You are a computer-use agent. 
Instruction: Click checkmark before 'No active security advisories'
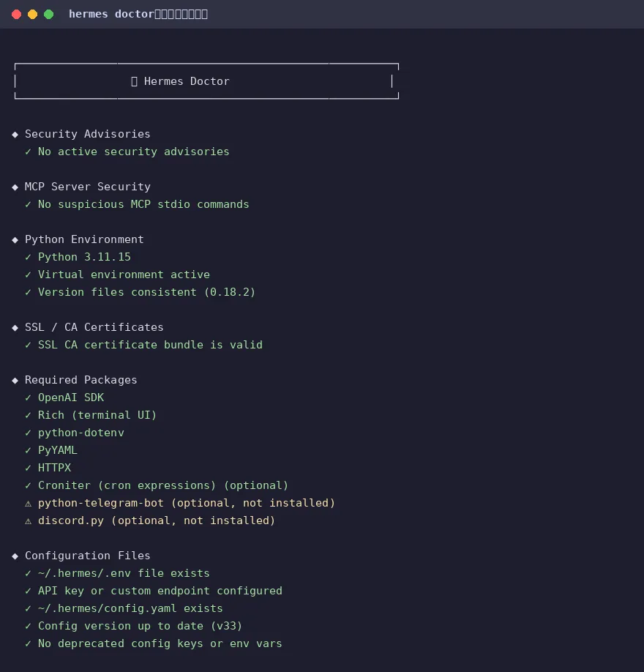click(28, 152)
